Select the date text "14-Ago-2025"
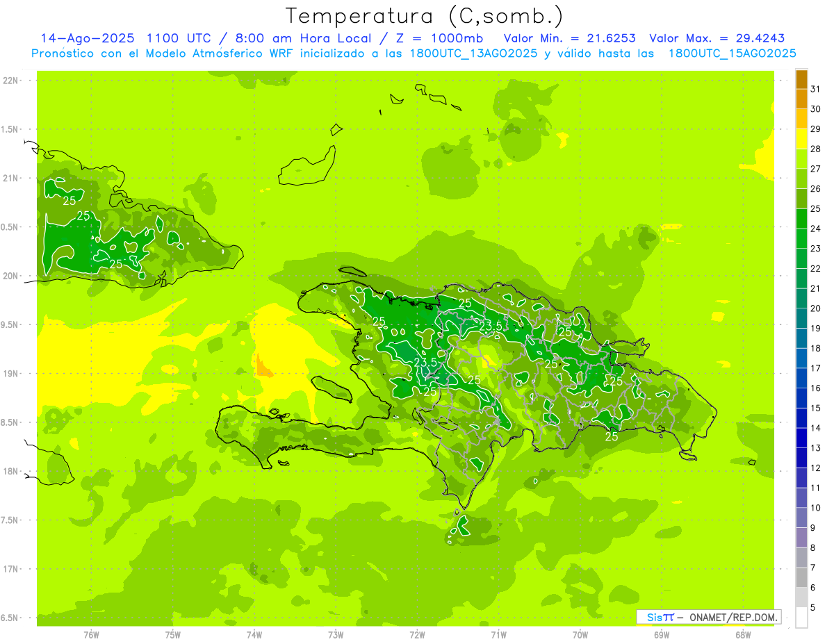The height and width of the screenshot is (644, 834). [88, 38]
